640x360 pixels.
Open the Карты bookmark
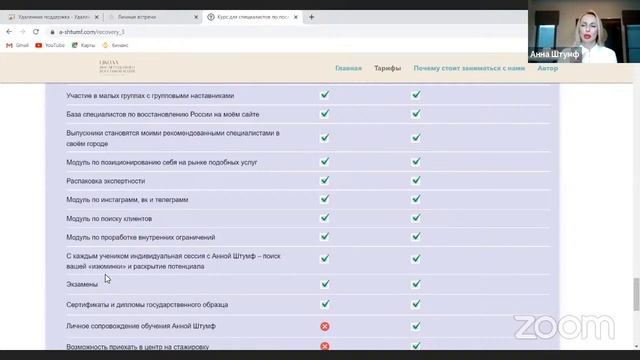point(83,45)
